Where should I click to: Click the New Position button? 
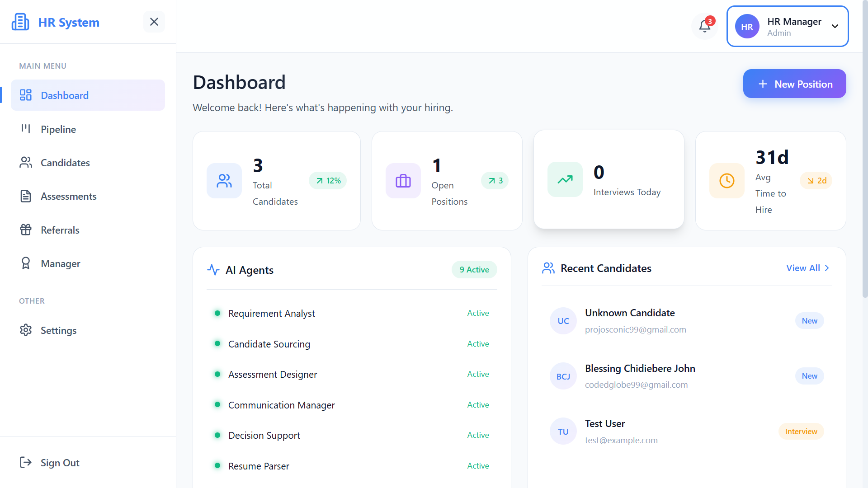(794, 84)
